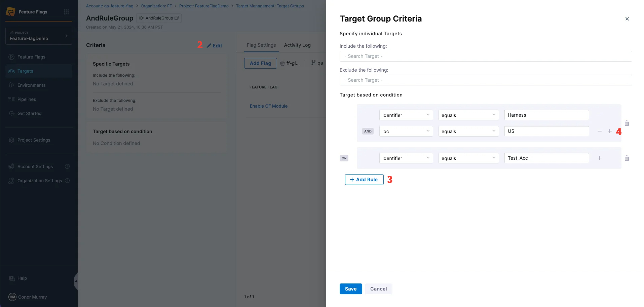Viewport: 644px width, 307px height.
Task: Open the nine-dot module switcher icon
Action: 66,12
